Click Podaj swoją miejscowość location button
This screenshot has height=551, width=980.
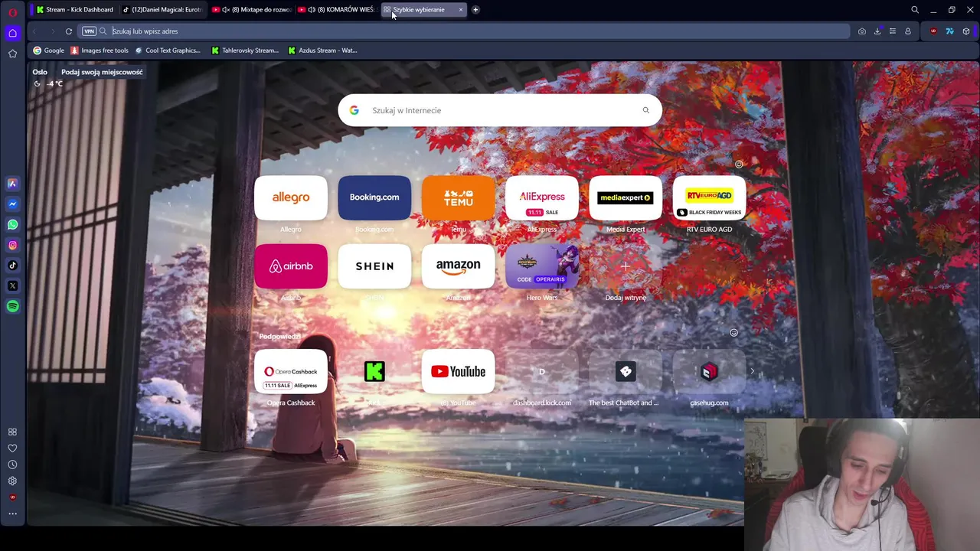(x=102, y=72)
